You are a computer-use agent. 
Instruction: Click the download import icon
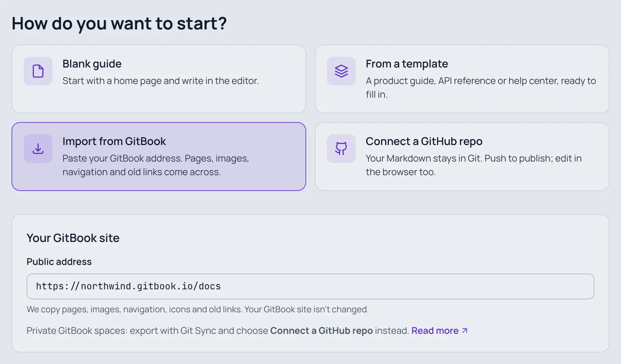point(38,149)
